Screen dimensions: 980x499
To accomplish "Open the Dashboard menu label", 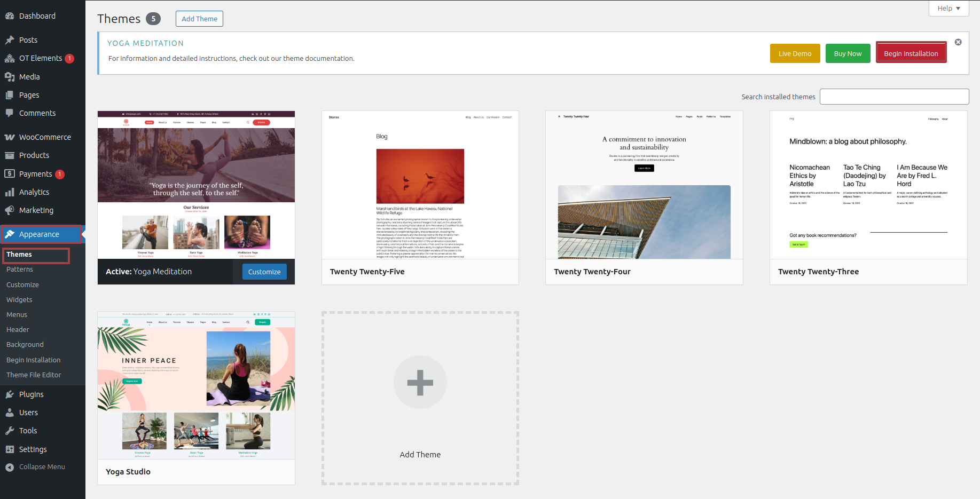I will point(37,16).
